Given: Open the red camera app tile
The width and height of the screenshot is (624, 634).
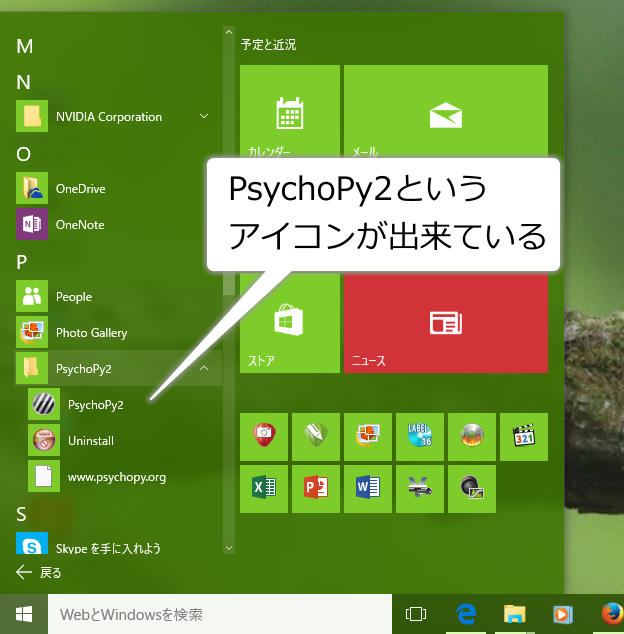Looking at the screenshot, I should (264, 437).
